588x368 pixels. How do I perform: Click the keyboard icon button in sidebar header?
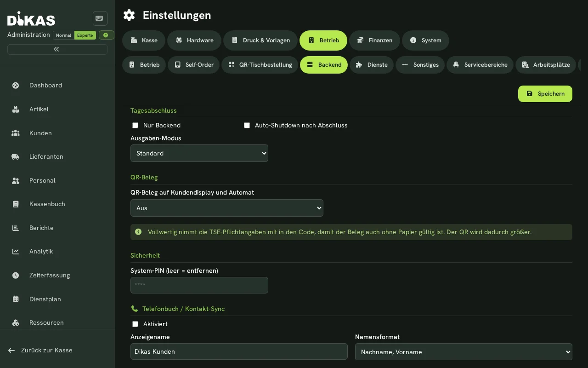click(x=100, y=18)
